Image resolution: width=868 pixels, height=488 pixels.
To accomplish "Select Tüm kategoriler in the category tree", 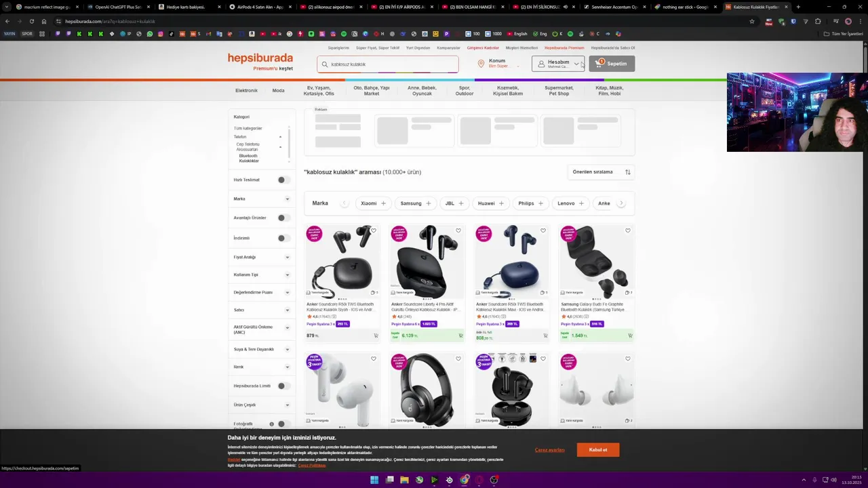I will 248,128.
